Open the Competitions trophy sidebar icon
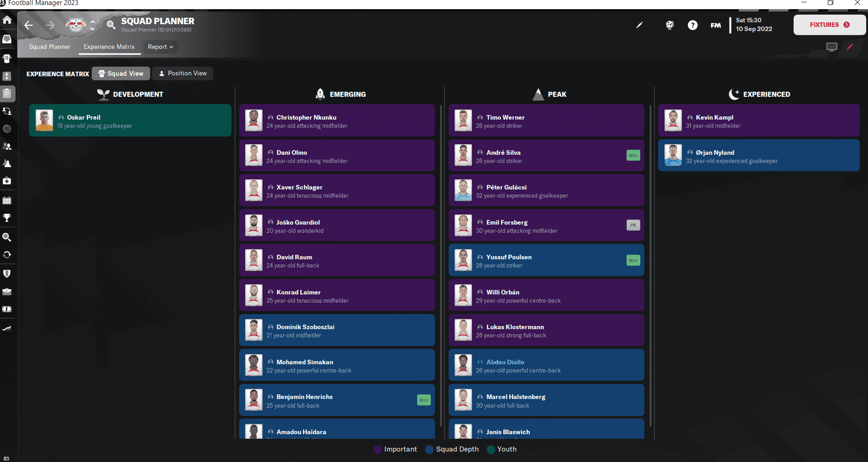This screenshot has height=462, width=868. 7,218
